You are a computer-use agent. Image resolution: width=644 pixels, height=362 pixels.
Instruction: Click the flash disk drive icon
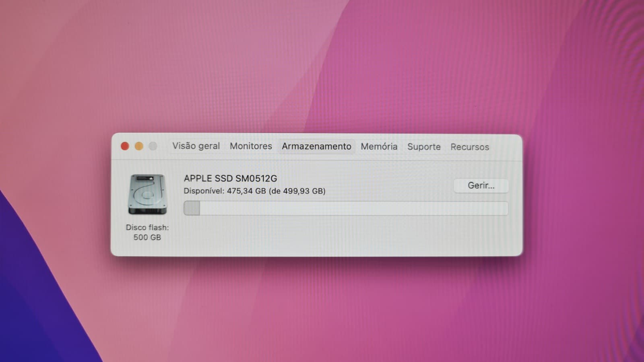[x=147, y=194]
